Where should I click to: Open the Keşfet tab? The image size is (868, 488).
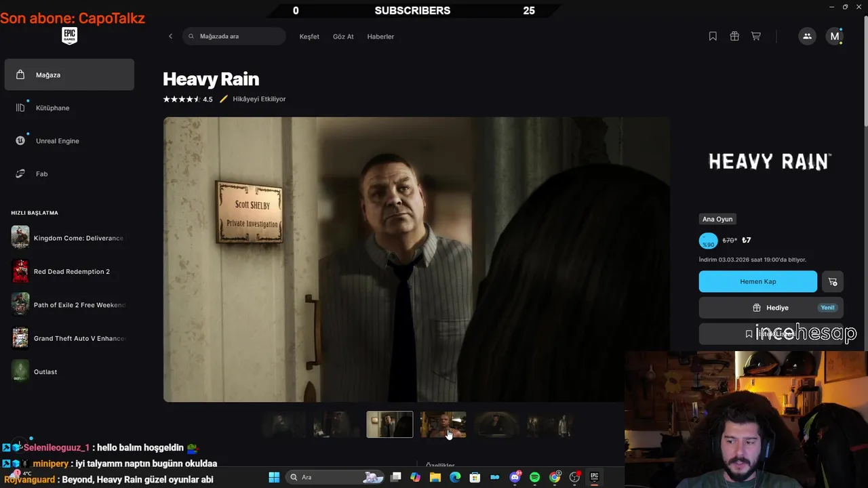coord(309,37)
